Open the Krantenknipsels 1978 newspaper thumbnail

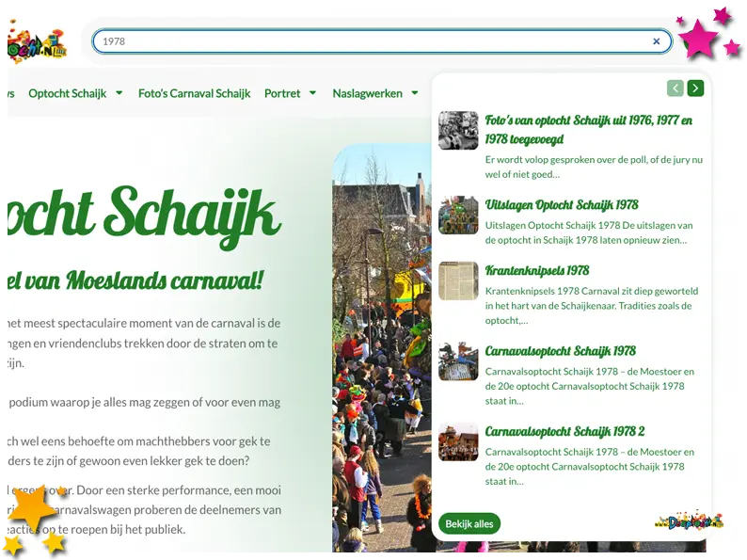pyautogui.click(x=458, y=280)
